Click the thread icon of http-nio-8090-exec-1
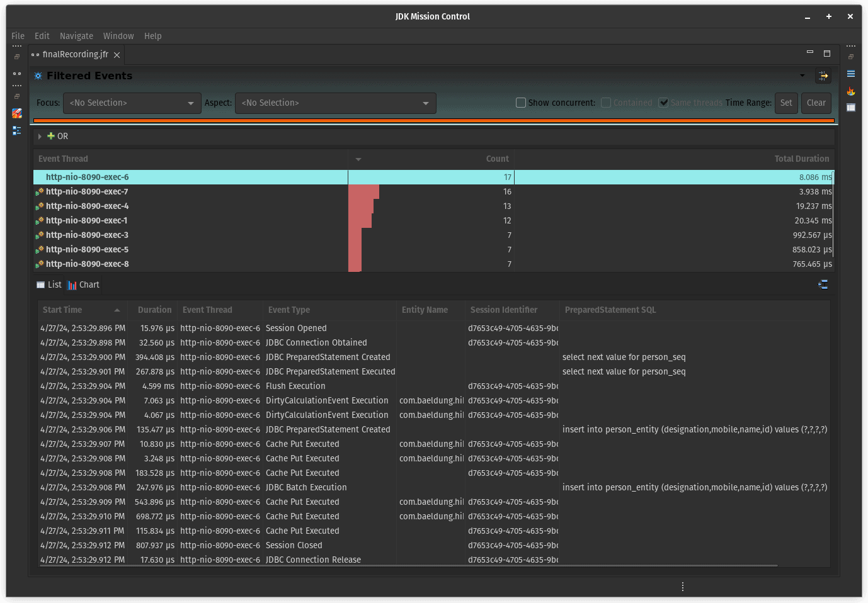 click(x=40, y=220)
